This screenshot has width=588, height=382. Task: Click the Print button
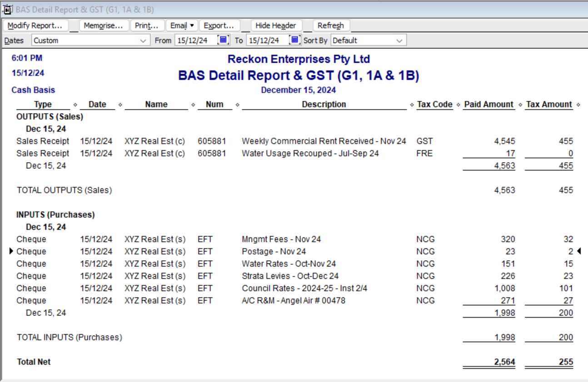147,25
